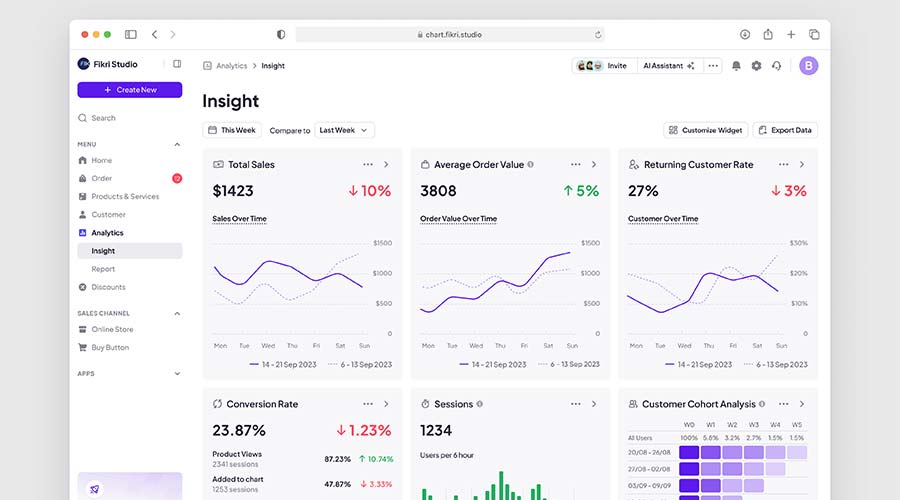Click Average Order Value info icon

point(530,165)
